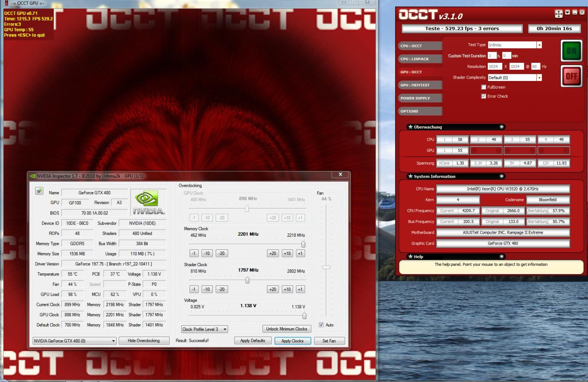Click Shader Clock -1 button

click(194, 289)
